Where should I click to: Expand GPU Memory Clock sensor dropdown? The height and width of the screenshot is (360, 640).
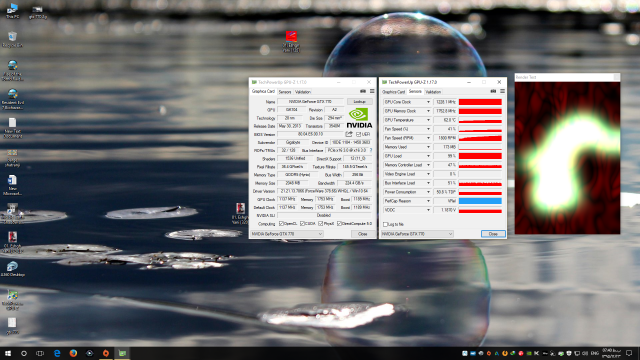(x=428, y=111)
